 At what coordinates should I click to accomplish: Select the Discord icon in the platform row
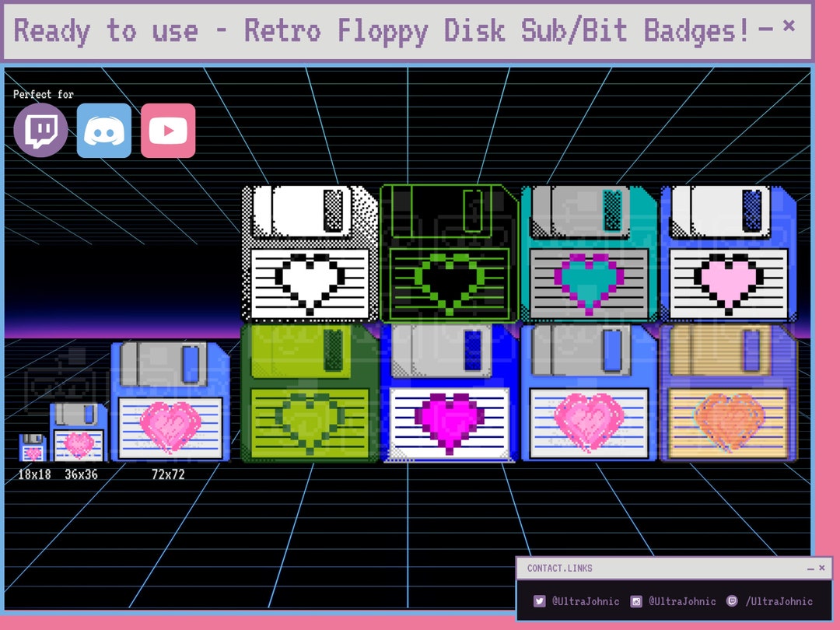pyautogui.click(x=103, y=129)
